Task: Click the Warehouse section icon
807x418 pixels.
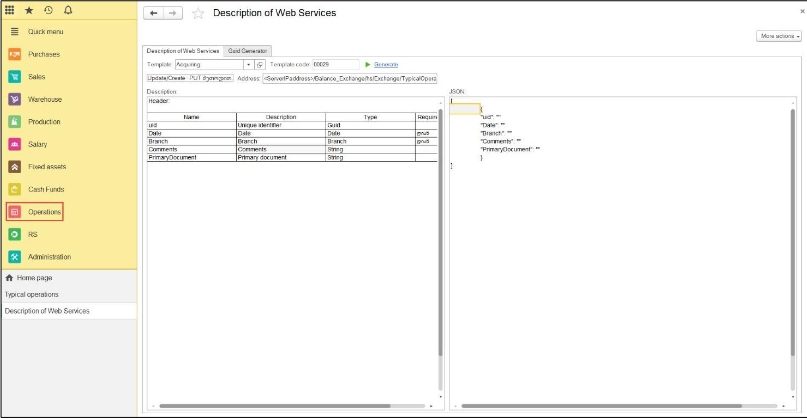Action: click(x=15, y=99)
